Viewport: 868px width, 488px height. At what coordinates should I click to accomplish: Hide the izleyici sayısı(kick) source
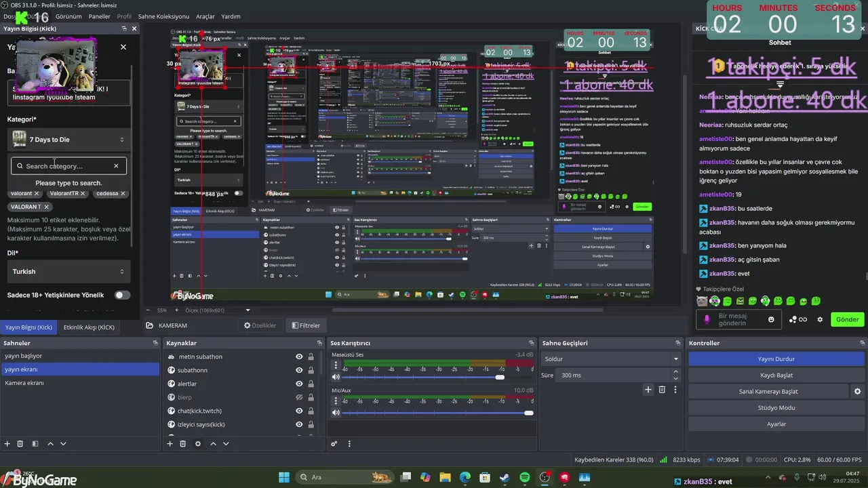299,424
